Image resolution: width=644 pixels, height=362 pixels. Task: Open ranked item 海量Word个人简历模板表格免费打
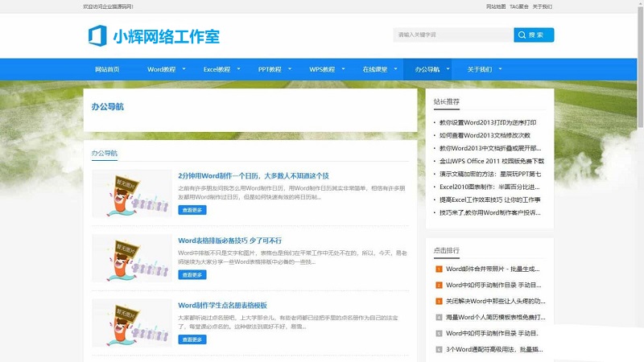coord(496,317)
